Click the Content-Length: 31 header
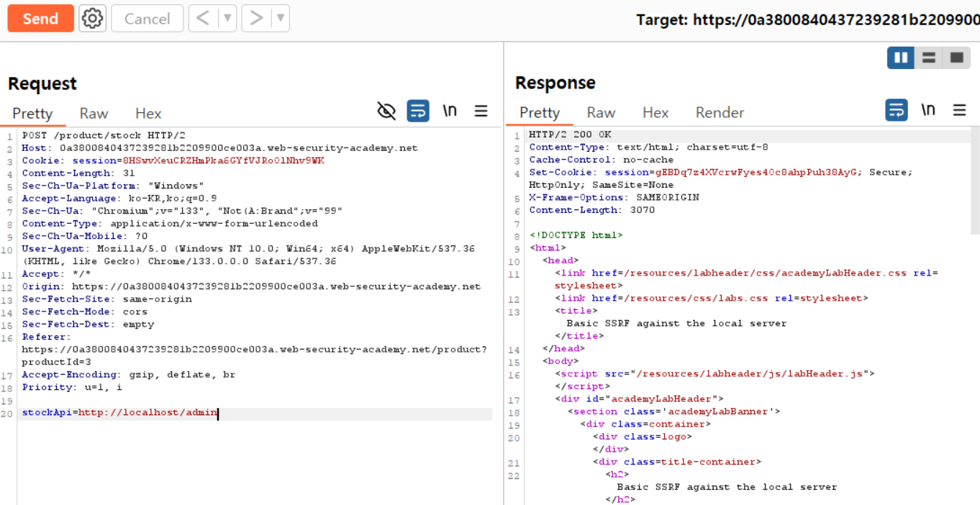The image size is (980, 505). [x=78, y=173]
